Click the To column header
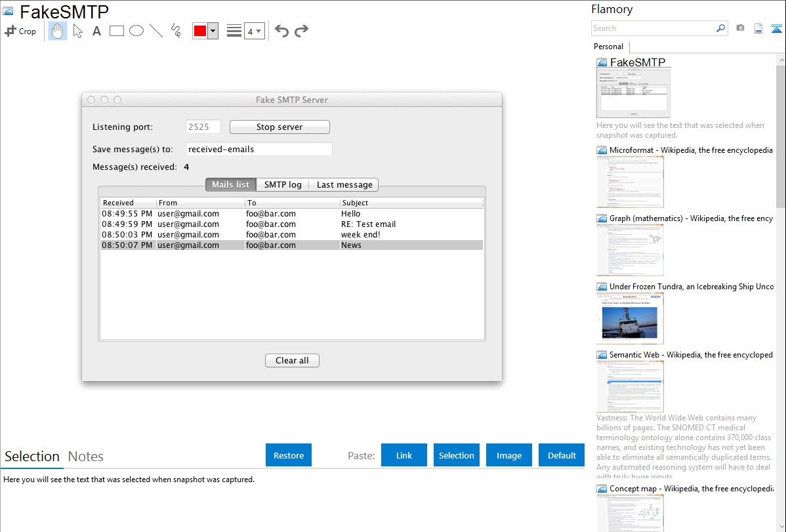This screenshot has width=786, height=532. pos(293,203)
